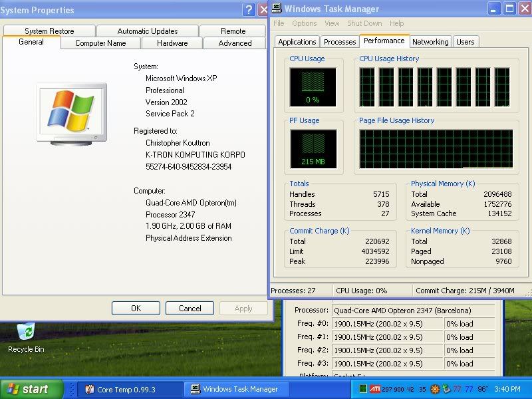
Task: Click the status bar text "Processes: 27"
Action: pos(293,291)
